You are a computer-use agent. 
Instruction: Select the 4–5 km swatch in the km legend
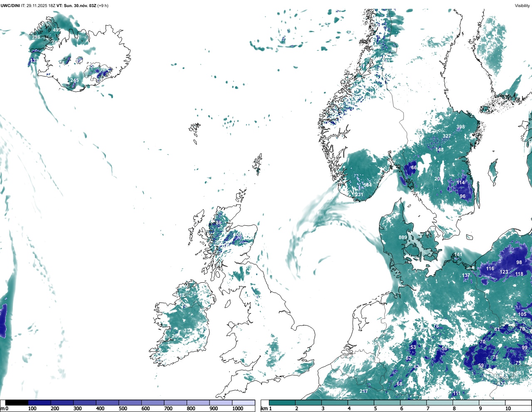361,402
